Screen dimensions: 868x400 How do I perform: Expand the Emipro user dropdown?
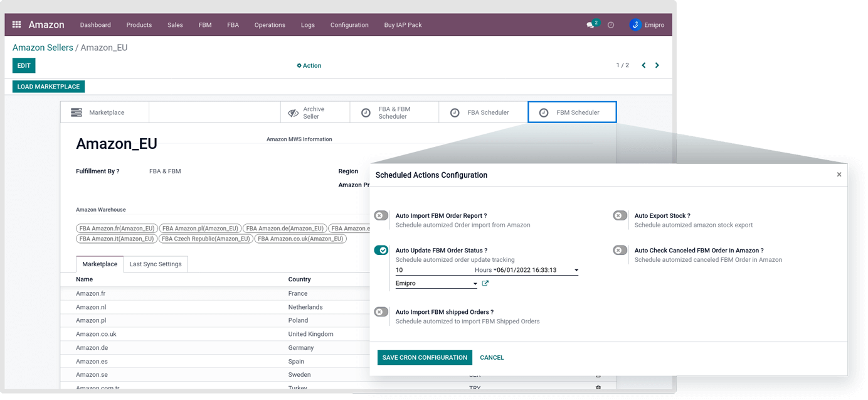pos(475,284)
